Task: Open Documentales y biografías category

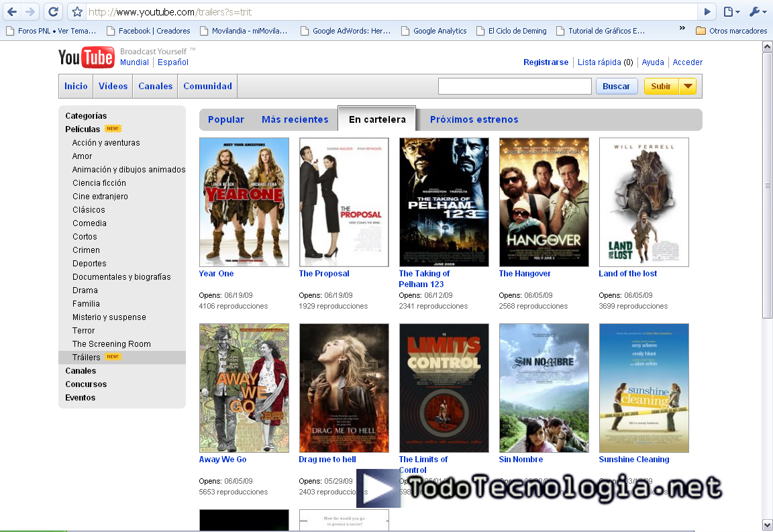Action: pos(121,277)
